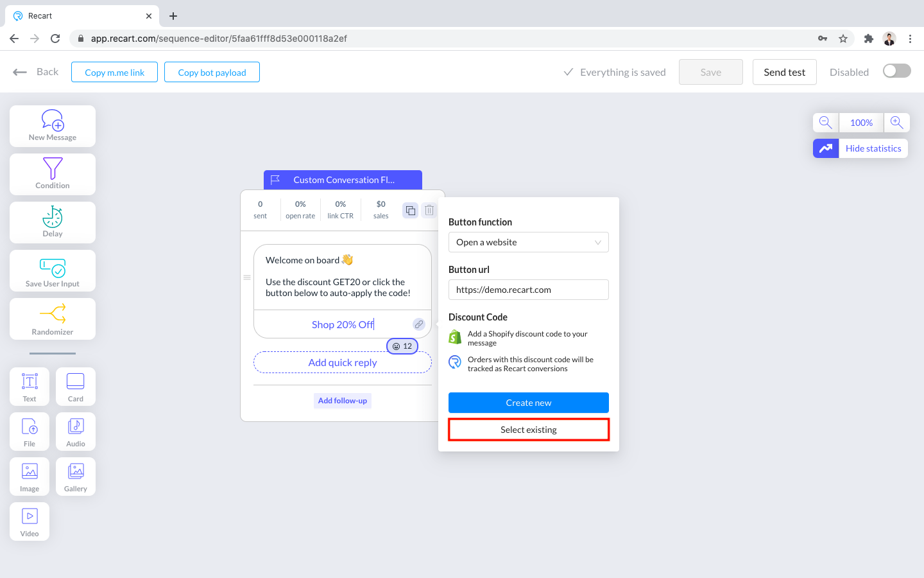Toggle the Disabled sequence switch
The width and height of the screenshot is (924, 578).
point(897,71)
